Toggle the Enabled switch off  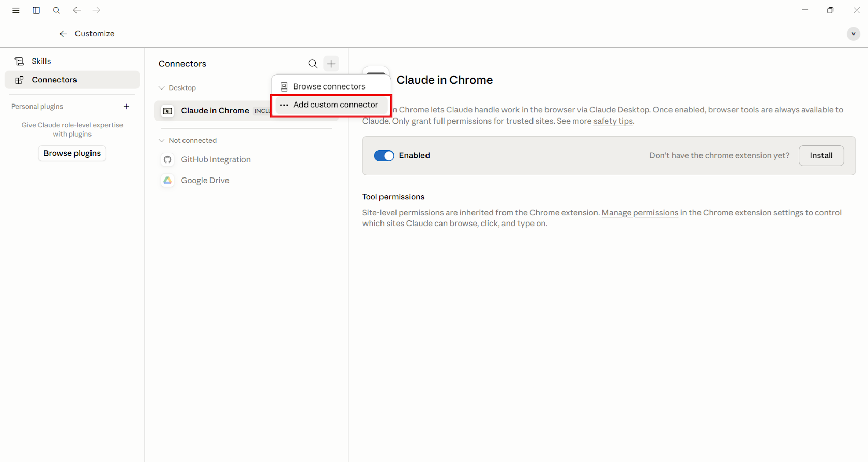384,156
